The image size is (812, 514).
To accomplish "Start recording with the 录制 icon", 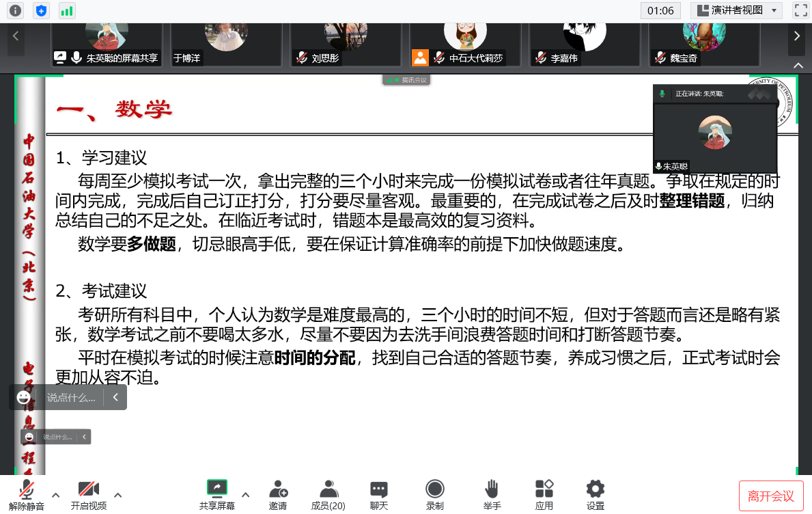I will click(435, 493).
